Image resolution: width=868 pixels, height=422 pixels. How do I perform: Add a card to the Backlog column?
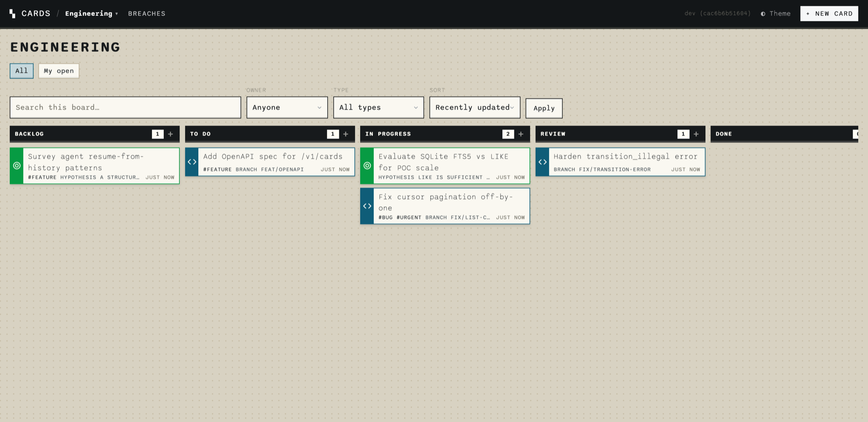pyautogui.click(x=171, y=134)
